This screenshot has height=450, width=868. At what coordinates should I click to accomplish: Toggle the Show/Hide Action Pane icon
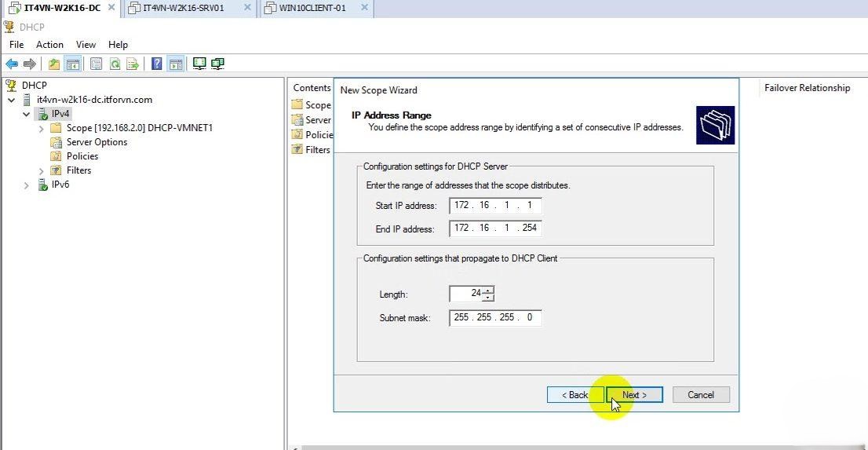pos(176,64)
